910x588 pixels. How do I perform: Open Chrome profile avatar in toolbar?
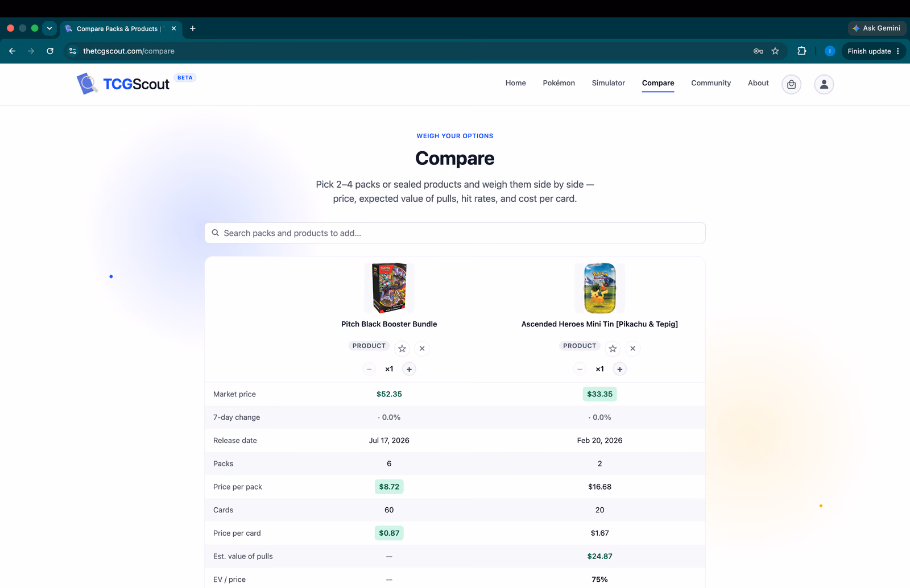tap(830, 51)
